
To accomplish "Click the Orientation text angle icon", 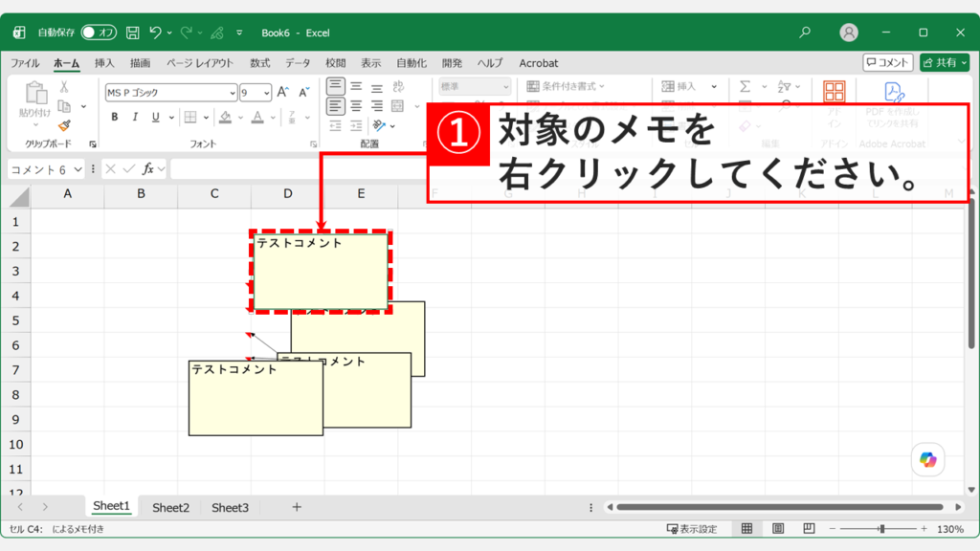I will tap(379, 125).
